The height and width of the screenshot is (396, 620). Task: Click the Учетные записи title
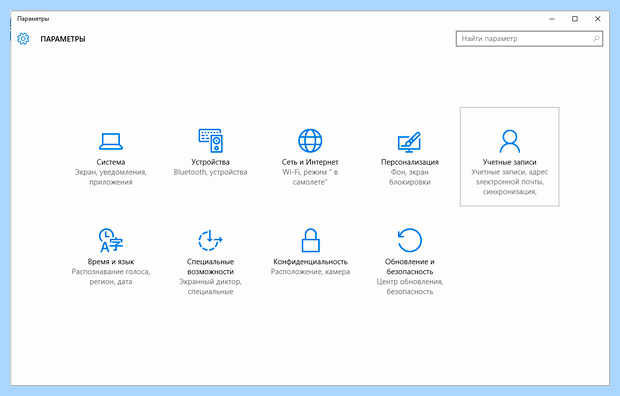pyautogui.click(x=509, y=162)
